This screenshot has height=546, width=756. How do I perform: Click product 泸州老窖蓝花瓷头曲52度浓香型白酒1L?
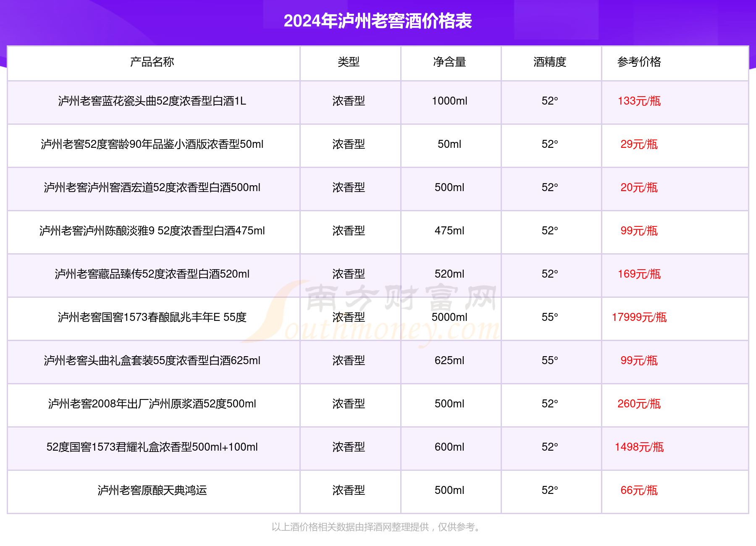coord(152,101)
